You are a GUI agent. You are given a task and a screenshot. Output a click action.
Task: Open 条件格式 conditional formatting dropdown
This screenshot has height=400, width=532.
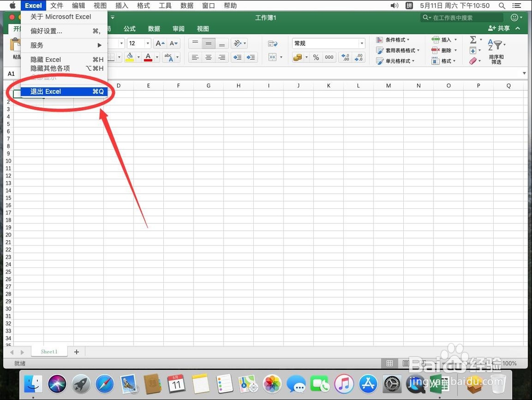pyautogui.click(x=393, y=40)
